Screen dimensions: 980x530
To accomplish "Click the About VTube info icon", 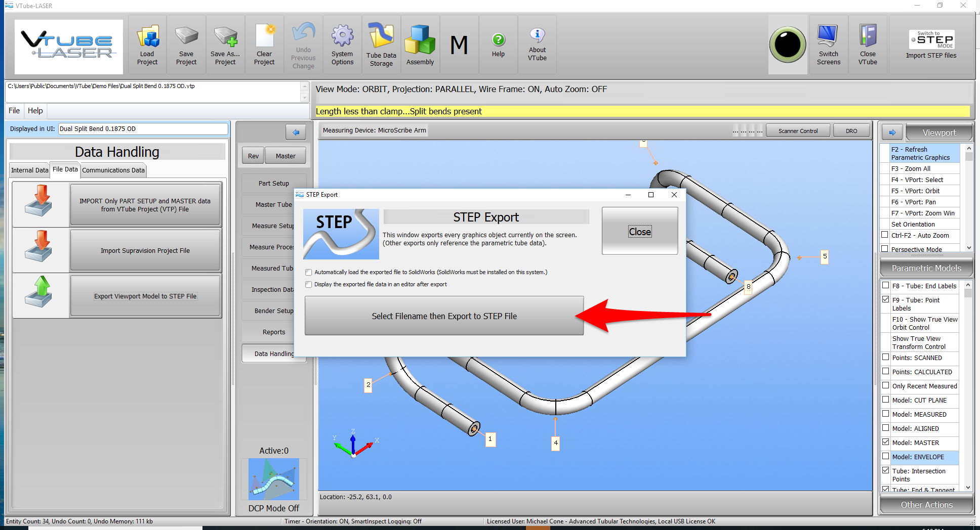I will pos(537,35).
